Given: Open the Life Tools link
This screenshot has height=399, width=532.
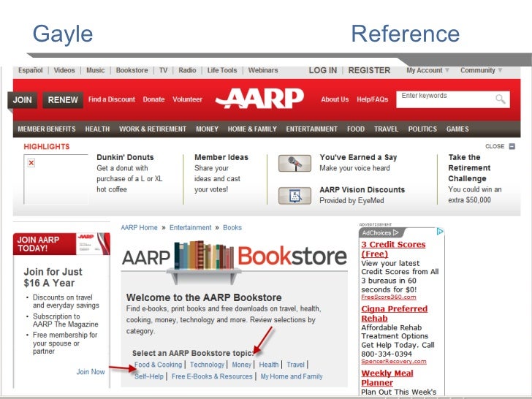Looking at the screenshot, I should (222, 70).
